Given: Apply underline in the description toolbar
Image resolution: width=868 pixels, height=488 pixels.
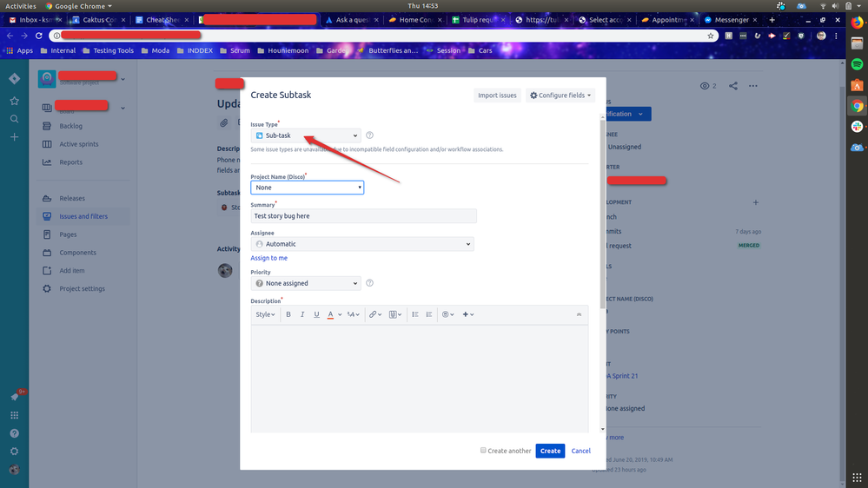Looking at the screenshot, I should pyautogui.click(x=316, y=314).
